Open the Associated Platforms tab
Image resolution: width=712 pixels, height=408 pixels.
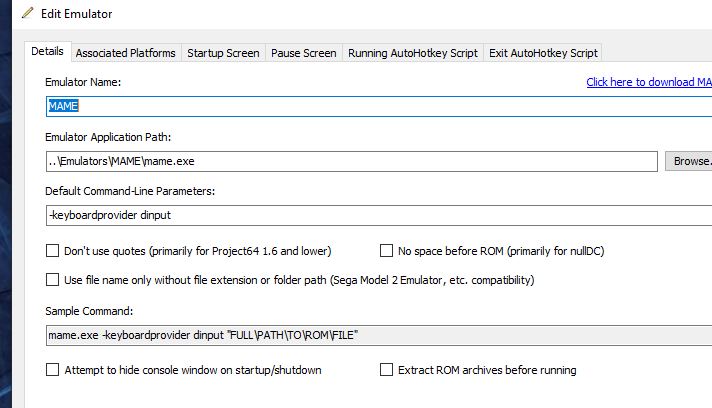click(125, 53)
